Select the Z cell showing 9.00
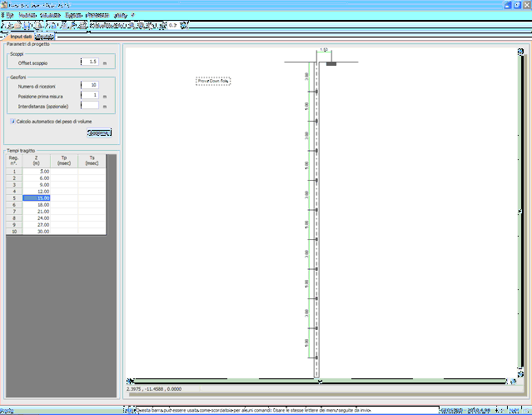532x415 pixels. pyautogui.click(x=37, y=185)
